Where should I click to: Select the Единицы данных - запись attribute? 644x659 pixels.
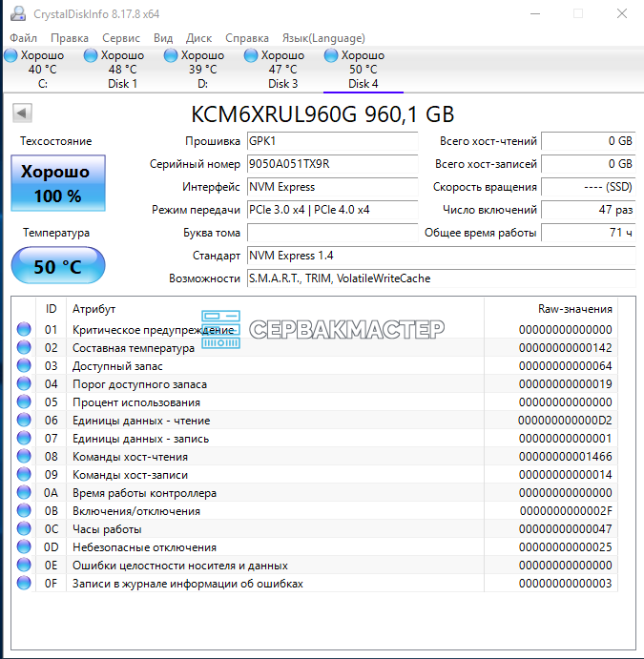pos(140,439)
